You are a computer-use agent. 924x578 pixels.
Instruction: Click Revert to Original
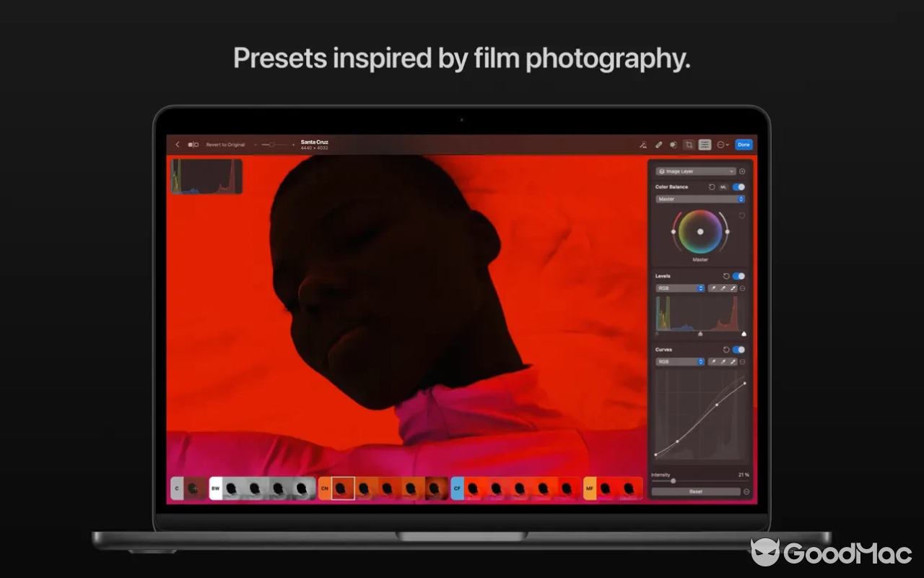(225, 144)
